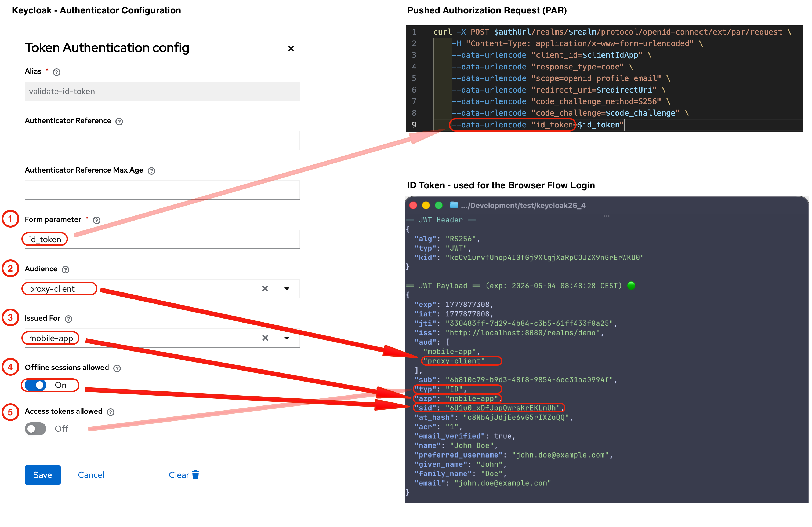Show help for Authenticator Reference Max Age
Screen dimensions: 812x527
151,171
